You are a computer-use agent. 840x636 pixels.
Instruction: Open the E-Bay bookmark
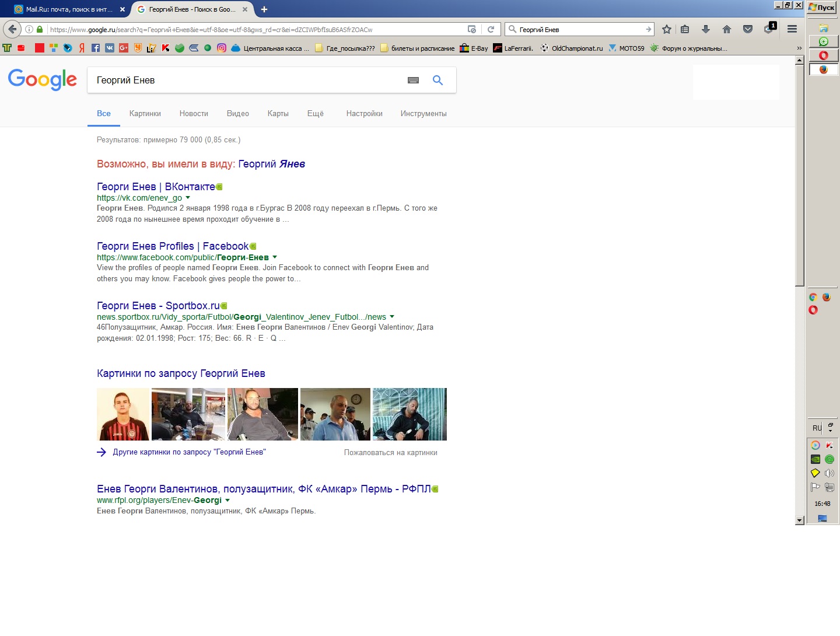coord(474,48)
